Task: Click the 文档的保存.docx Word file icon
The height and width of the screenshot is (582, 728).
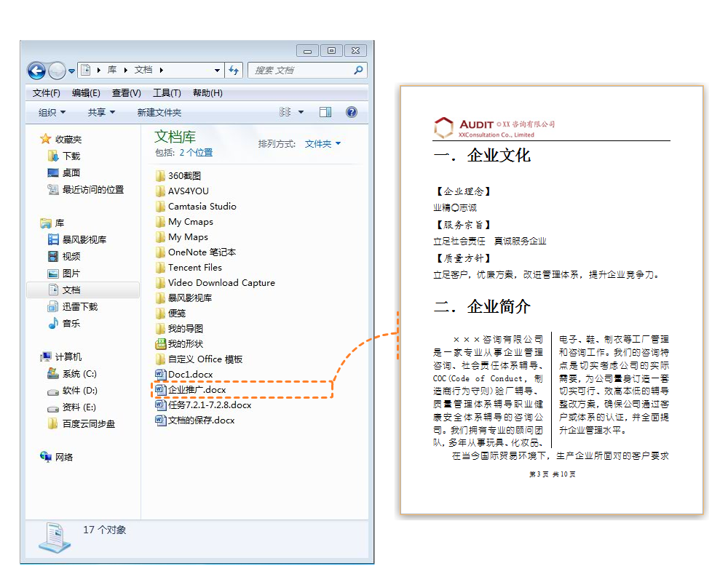Action: tap(161, 420)
